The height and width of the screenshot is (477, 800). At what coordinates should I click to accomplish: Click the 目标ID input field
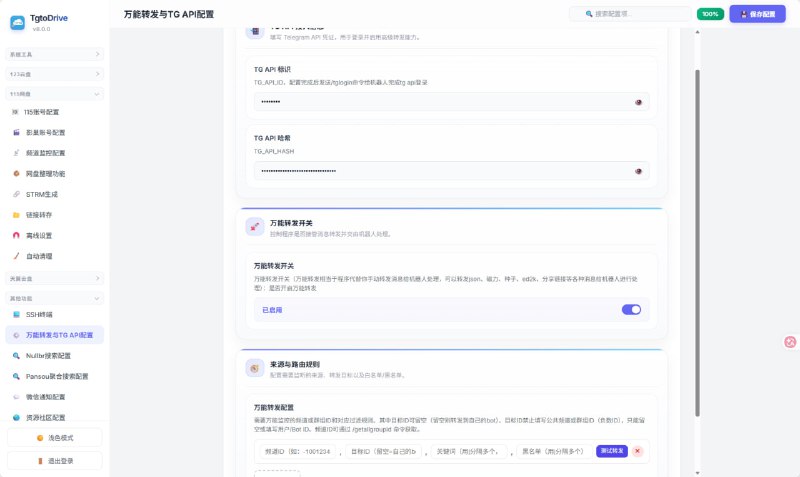coord(384,451)
